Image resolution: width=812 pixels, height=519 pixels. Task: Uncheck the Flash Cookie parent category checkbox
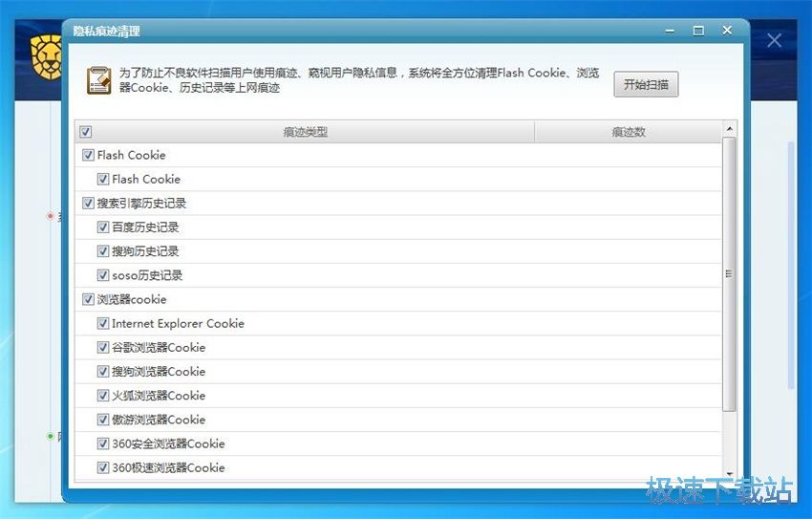point(88,155)
